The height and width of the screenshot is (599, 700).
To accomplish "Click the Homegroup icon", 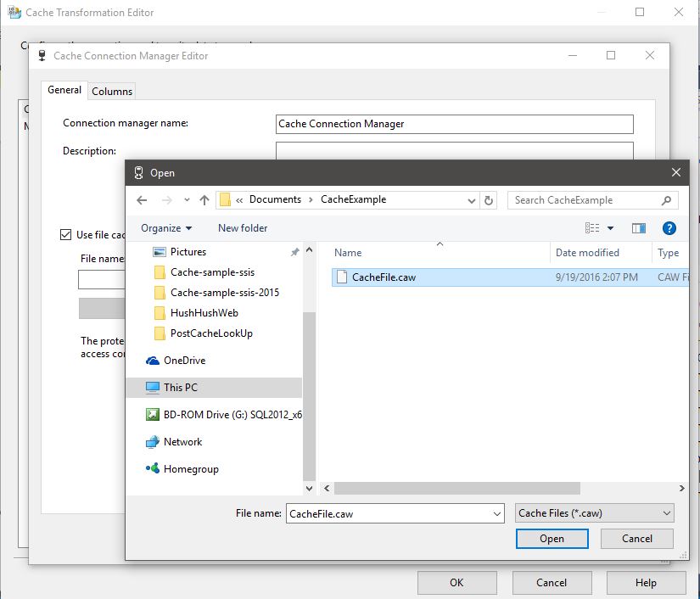I will [x=153, y=468].
